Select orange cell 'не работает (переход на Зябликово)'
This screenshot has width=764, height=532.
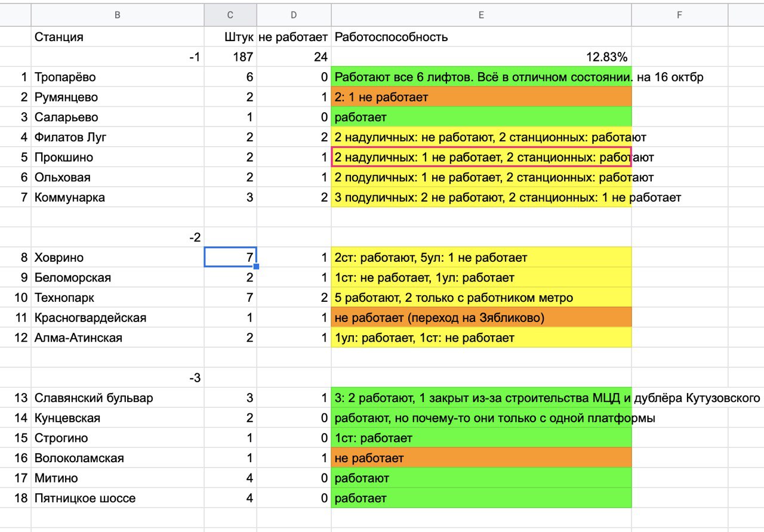pos(481,318)
